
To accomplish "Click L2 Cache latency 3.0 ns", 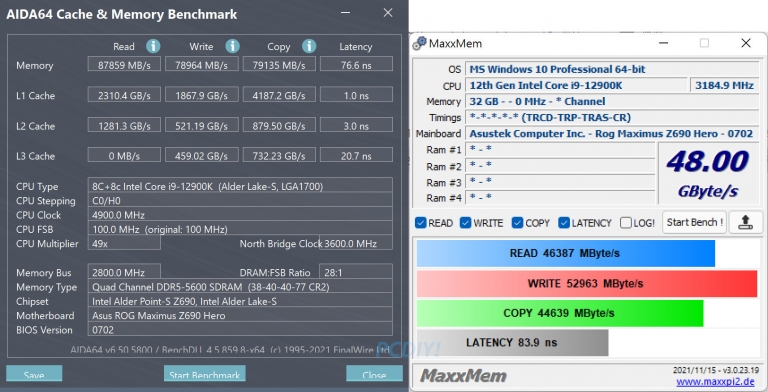I will click(x=356, y=125).
